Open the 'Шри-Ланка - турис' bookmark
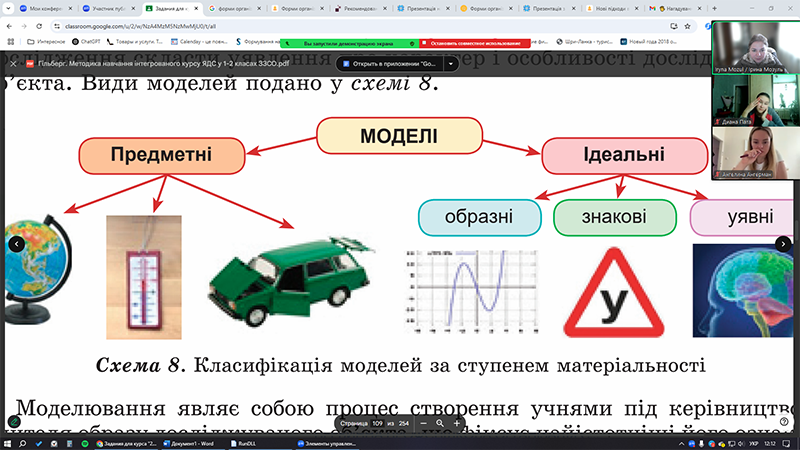The image size is (800, 450). [x=585, y=41]
